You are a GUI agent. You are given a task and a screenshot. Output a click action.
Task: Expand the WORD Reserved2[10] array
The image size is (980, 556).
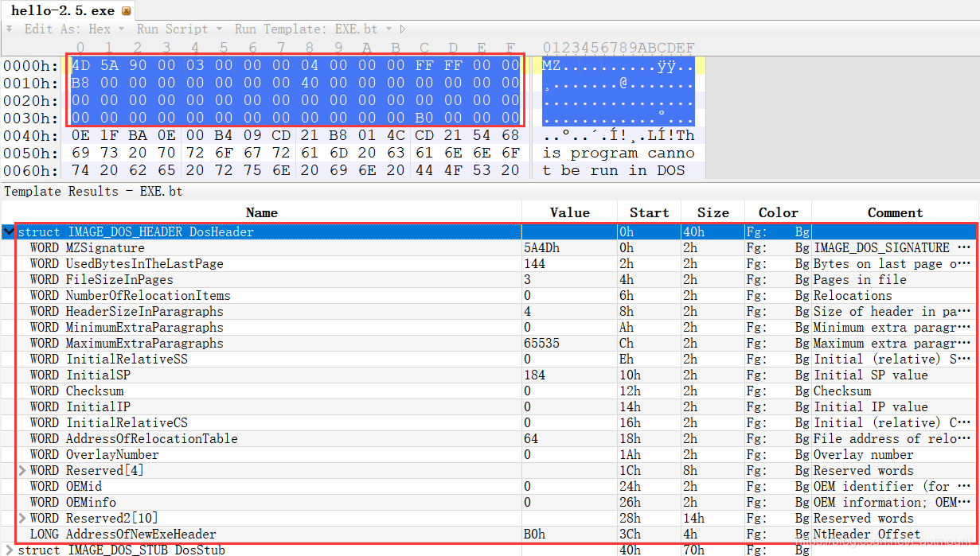coord(22,519)
